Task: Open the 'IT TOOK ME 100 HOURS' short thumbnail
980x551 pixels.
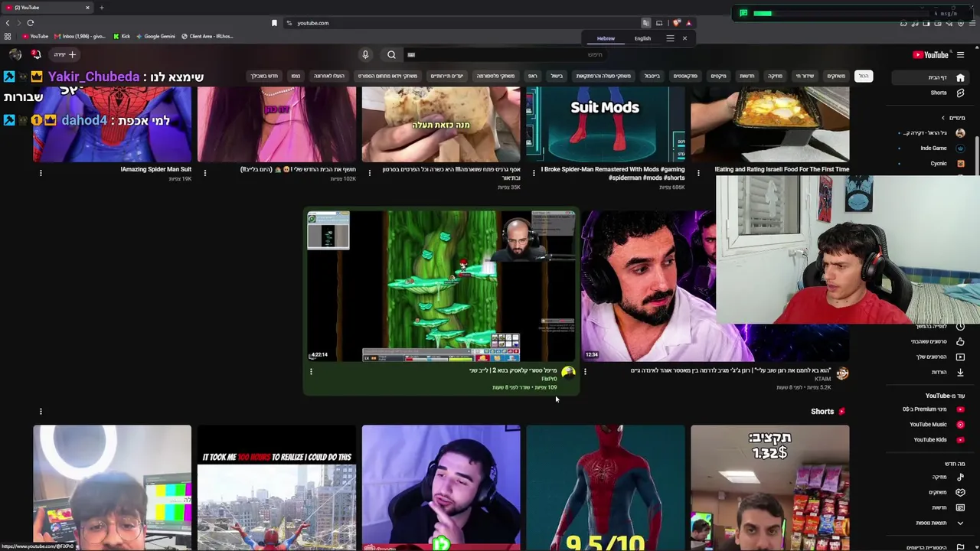Action: [x=276, y=488]
